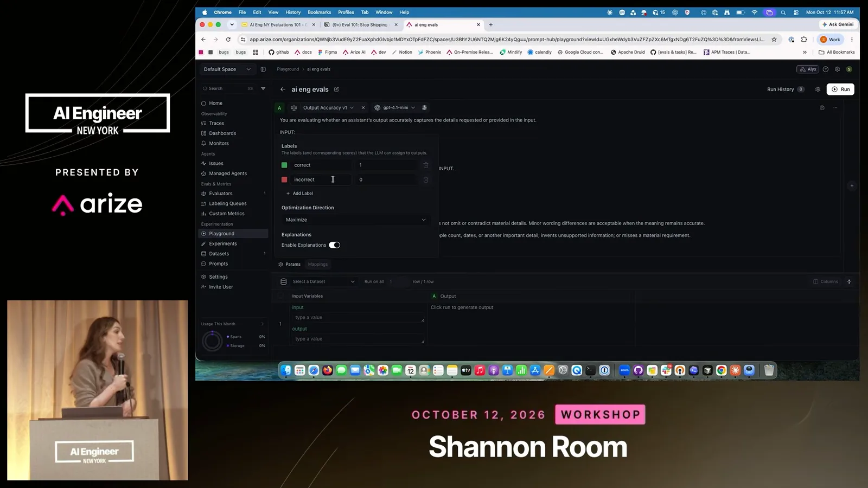Click the 'incorrect' label name field
The image size is (868, 488).
coord(321,179)
